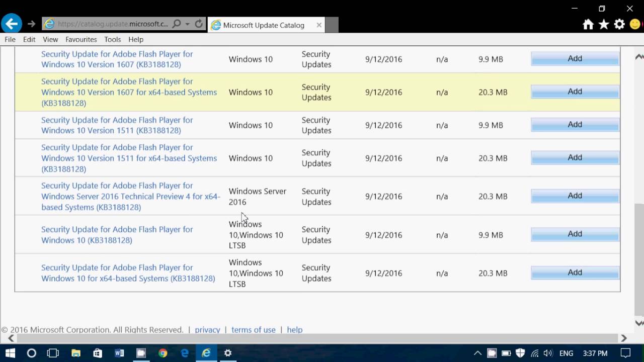Image resolution: width=644 pixels, height=362 pixels.
Task: Open Windows Server 2016 Technical Preview 4 link
Action: (131, 196)
